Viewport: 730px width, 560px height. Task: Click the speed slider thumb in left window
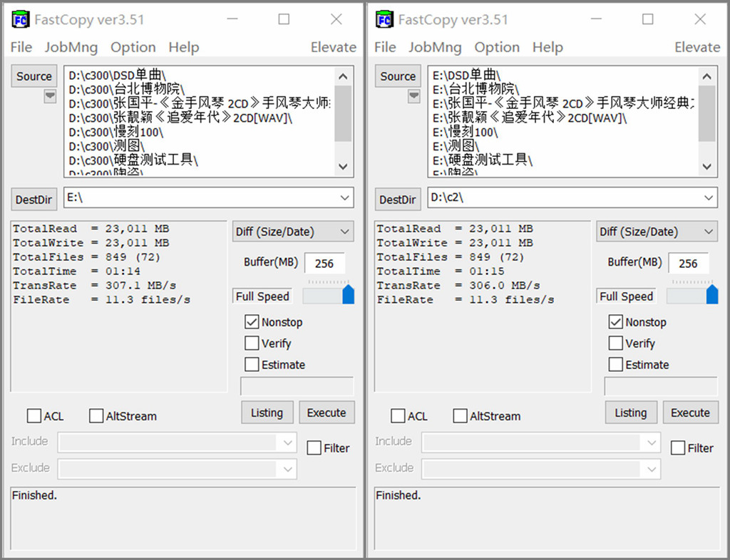(x=348, y=295)
